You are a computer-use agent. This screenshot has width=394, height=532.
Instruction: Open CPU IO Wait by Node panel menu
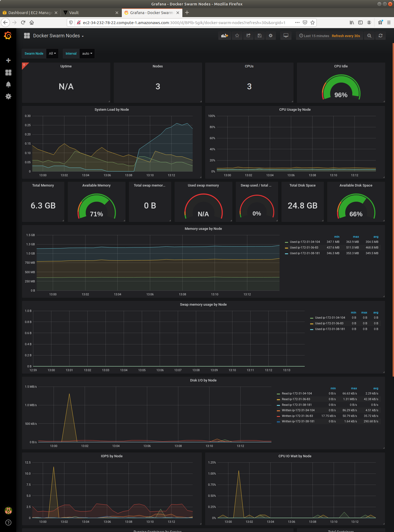[295, 456]
